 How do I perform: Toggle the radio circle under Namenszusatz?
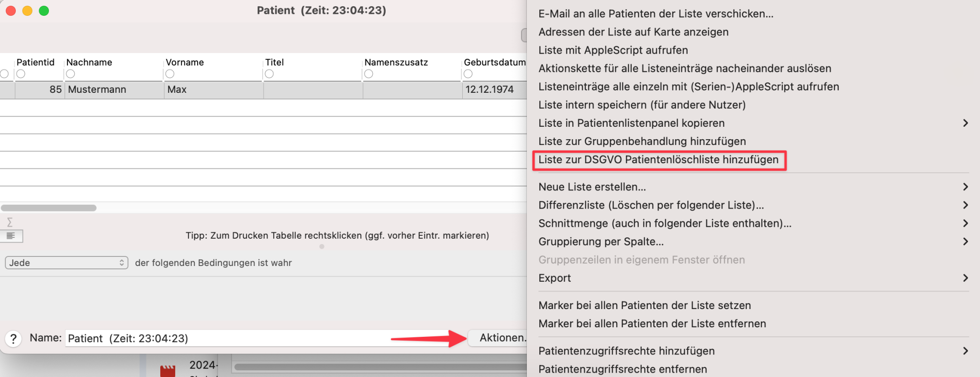(x=368, y=74)
